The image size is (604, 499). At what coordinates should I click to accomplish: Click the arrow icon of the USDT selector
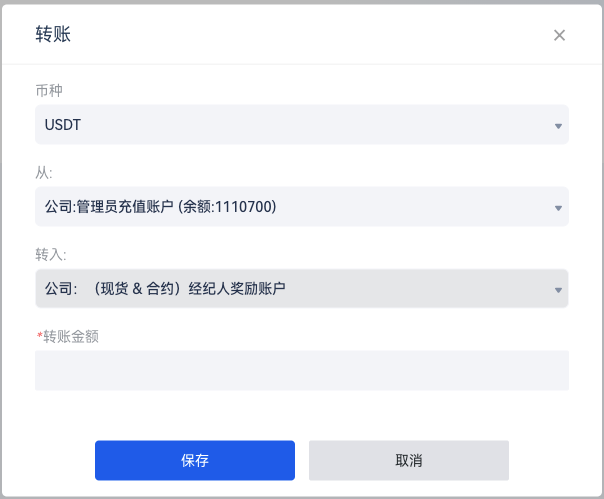(558, 126)
